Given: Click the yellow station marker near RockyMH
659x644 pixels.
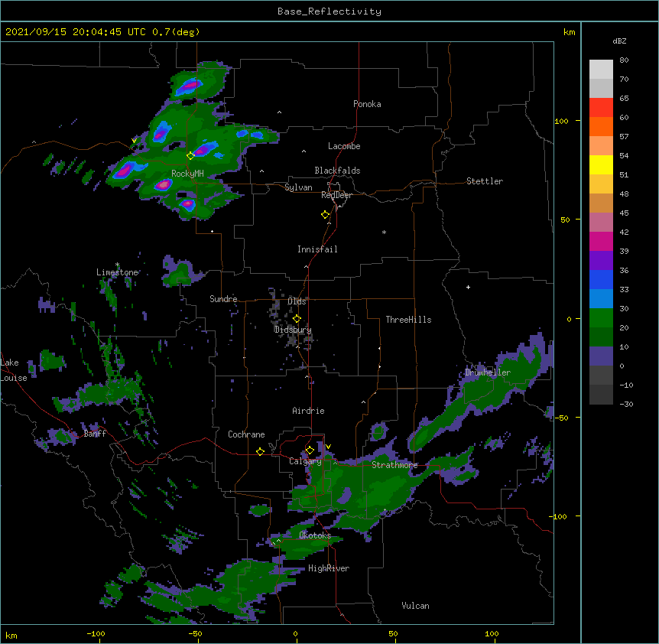Looking at the screenshot, I should click(190, 155).
